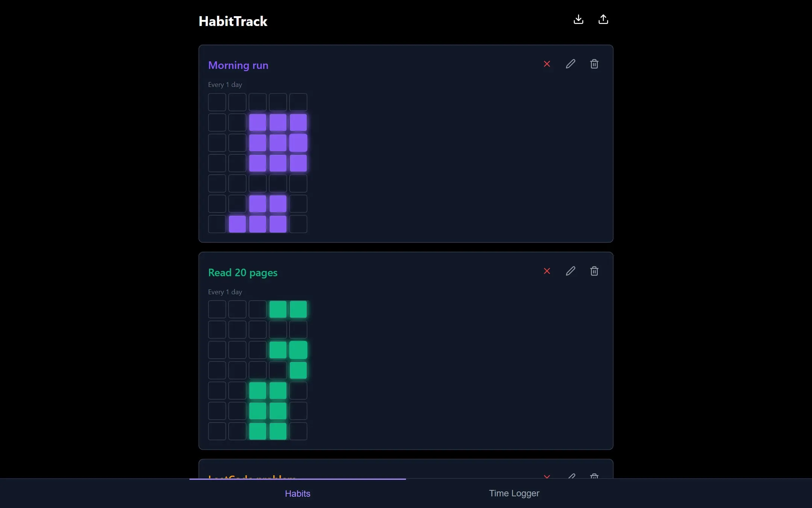Toggle first purple cell in Morning run second row

(x=258, y=122)
